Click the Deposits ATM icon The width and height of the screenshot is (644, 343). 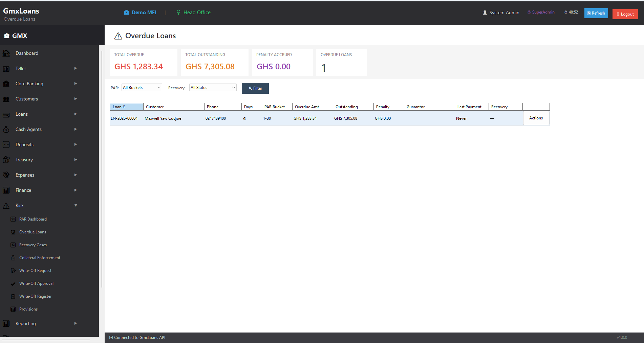tap(6, 145)
